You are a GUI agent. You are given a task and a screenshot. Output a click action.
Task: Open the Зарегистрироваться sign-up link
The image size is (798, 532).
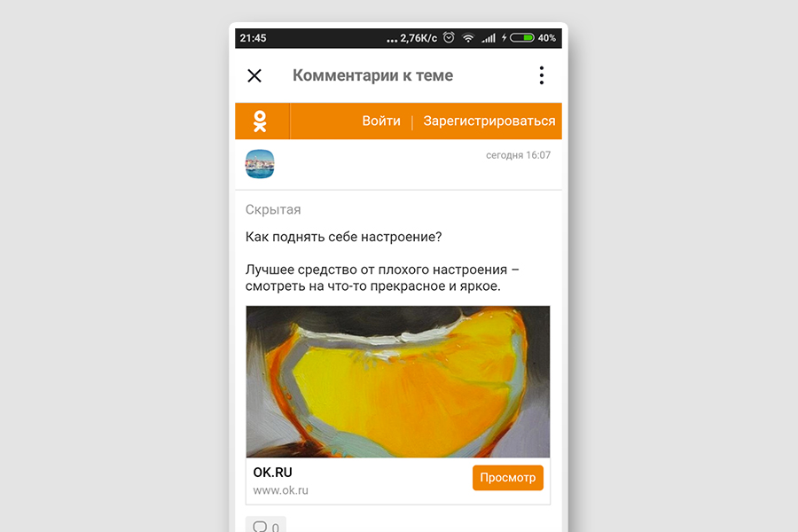point(489,121)
